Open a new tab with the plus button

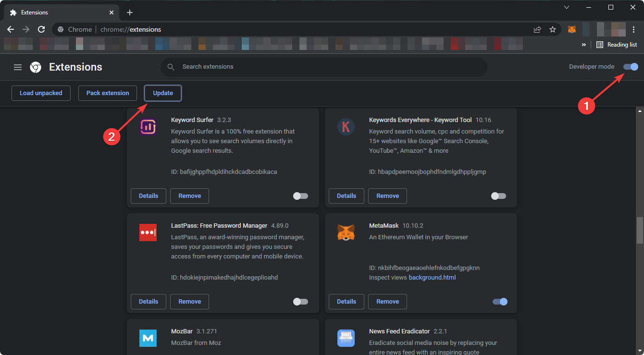click(x=130, y=12)
